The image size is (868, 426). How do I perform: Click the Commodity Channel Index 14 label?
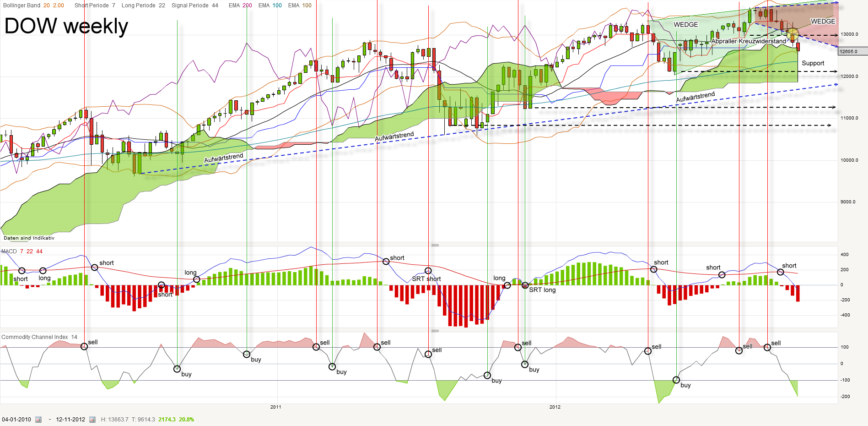[40, 337]
